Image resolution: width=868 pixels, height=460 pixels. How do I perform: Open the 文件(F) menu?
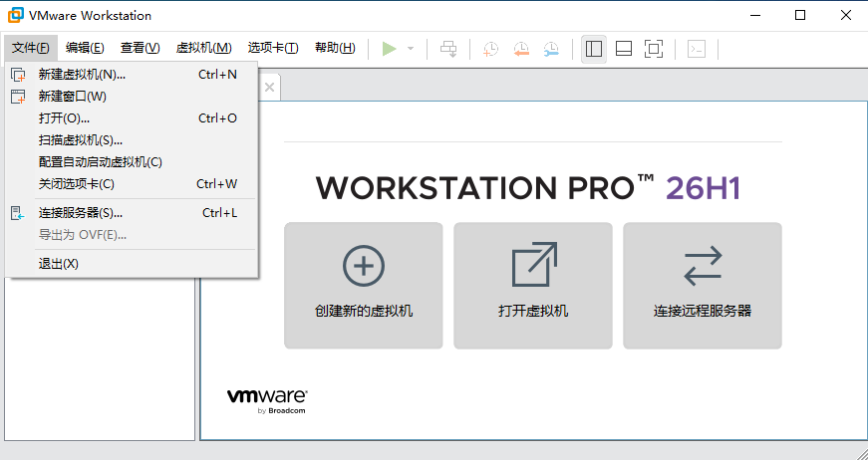tap(31, 48)
